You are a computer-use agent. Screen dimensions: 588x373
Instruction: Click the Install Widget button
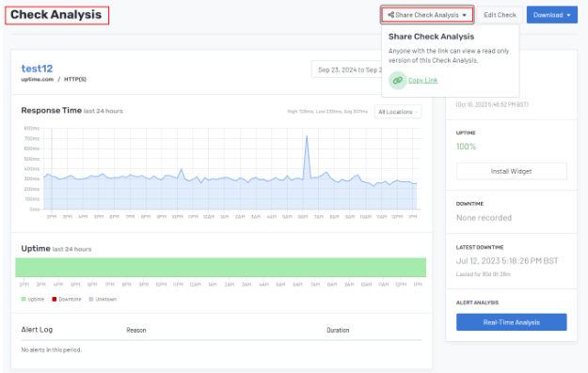click(512, 171)
